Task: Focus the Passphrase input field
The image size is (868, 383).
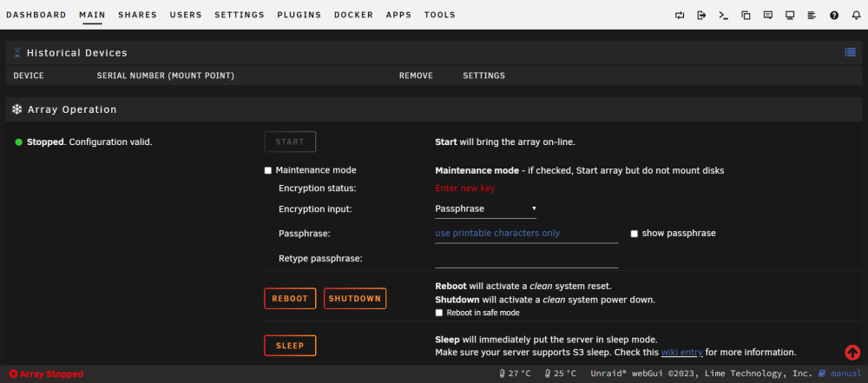Action: pyautogui.click(x=527, y=234)
